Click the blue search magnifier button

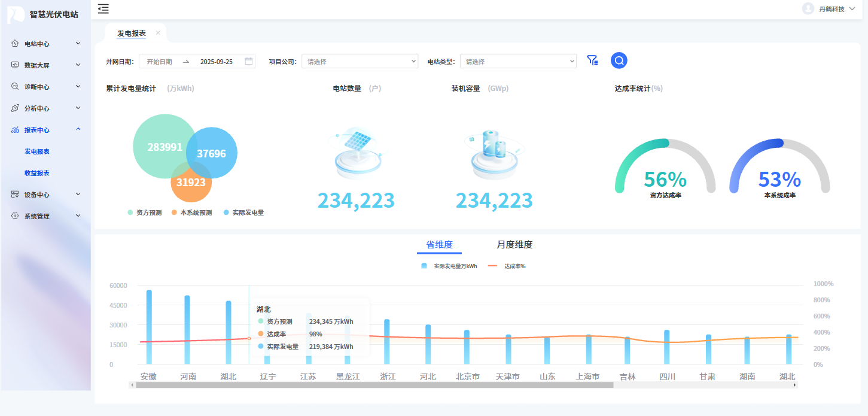pyautogui.click(x=619, y=60)
